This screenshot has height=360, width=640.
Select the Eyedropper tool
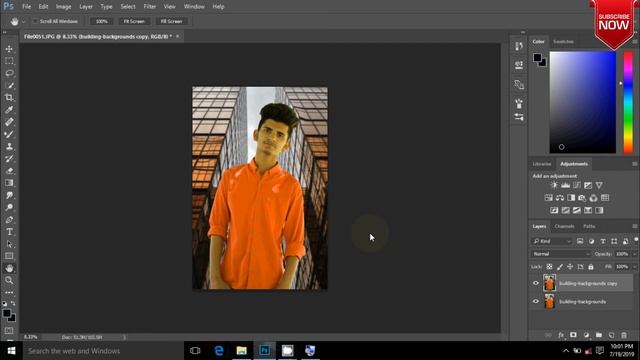9,110
